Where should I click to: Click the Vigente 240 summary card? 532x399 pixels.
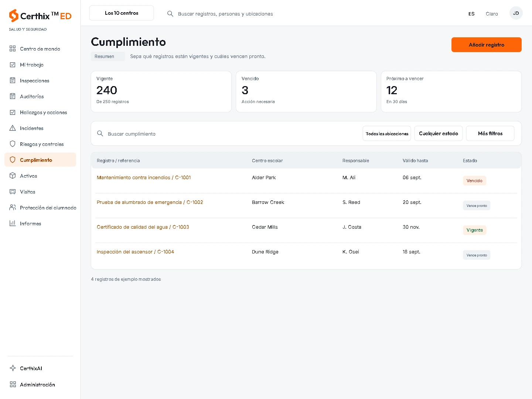click(161, 92)
